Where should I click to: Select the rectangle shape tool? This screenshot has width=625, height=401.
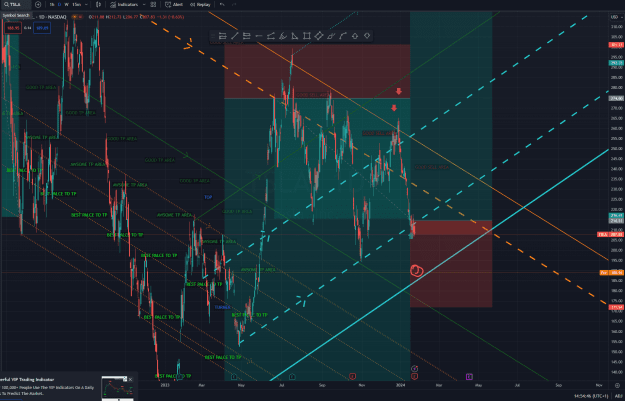(x=307, y=36)
